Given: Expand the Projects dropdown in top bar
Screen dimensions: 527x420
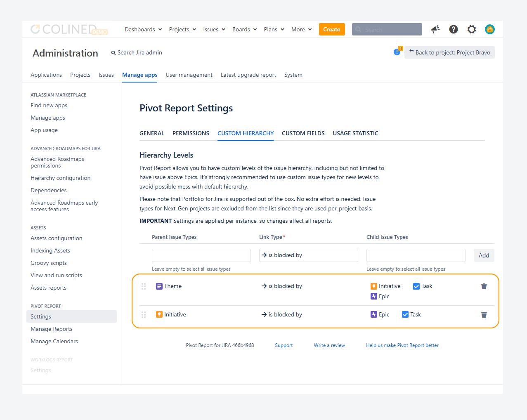Looking at the screenshot, I should tap(182, 29).
